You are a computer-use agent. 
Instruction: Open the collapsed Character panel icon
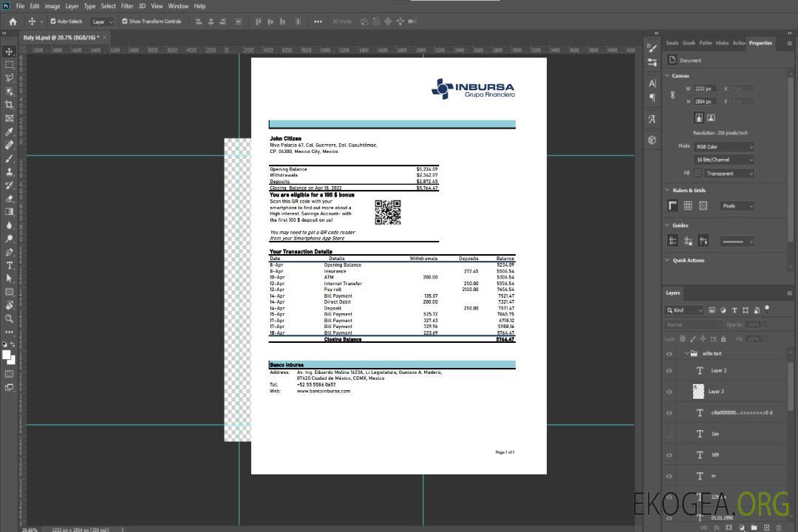pos(652,83)
